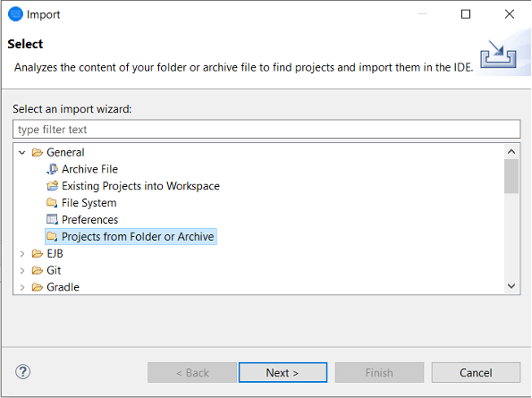This screenshot has width=532, height=398.
Task: Click the File System folder icon
Action: point(52,203)
